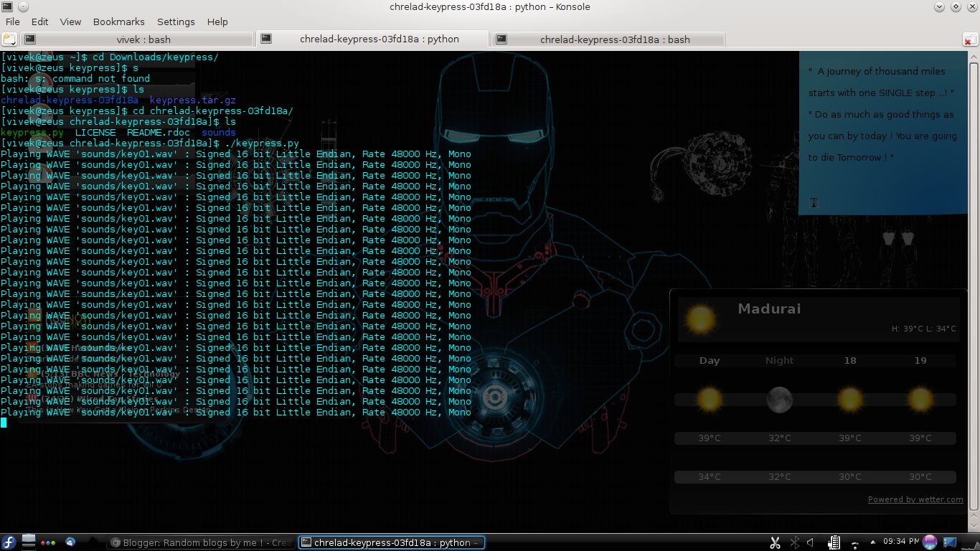The width and height of the screenshot is (980, 551).
Task: Click the close tab icon at tab bar end
Action: [971, 39]
